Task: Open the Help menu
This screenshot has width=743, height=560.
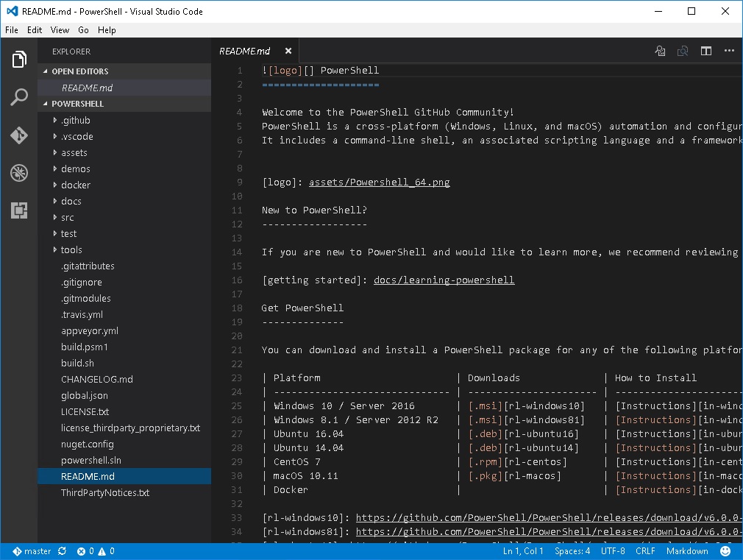Action: pyautogui.click(x=107, y=30)
